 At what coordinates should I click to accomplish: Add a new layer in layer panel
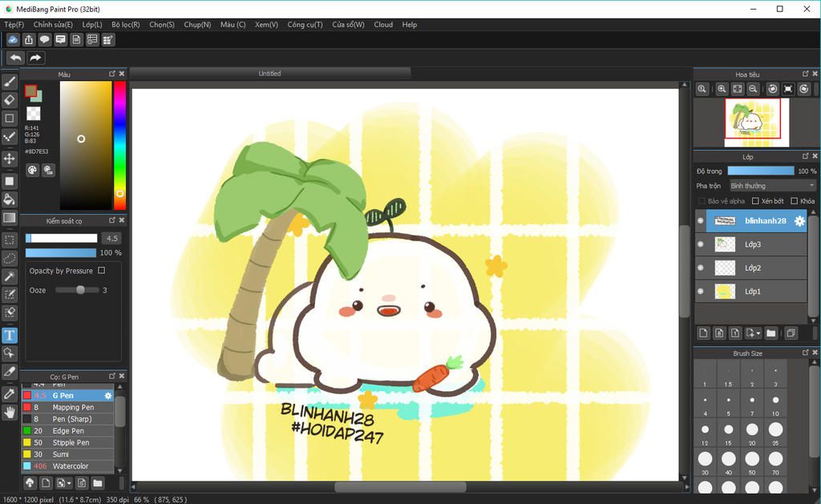coord(703,333)
